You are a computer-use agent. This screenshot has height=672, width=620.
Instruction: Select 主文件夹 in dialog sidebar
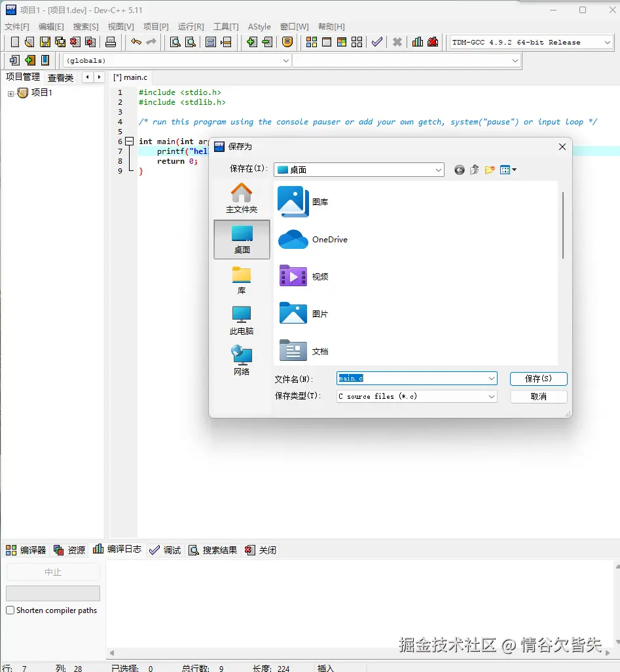coord(242,198)
